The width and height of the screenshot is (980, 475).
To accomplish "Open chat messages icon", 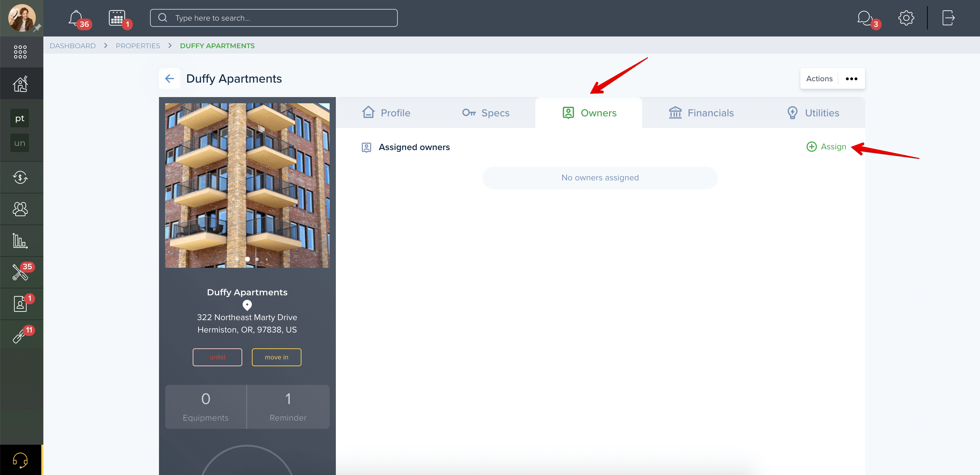I will coord(865,18).
